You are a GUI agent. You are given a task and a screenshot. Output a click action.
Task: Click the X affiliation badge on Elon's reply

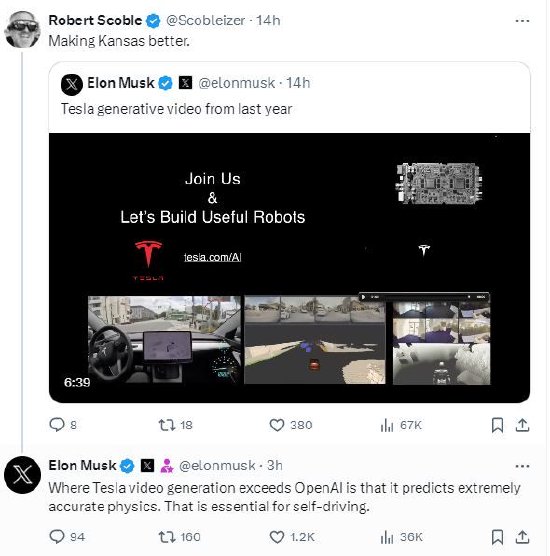pos(148,465)
